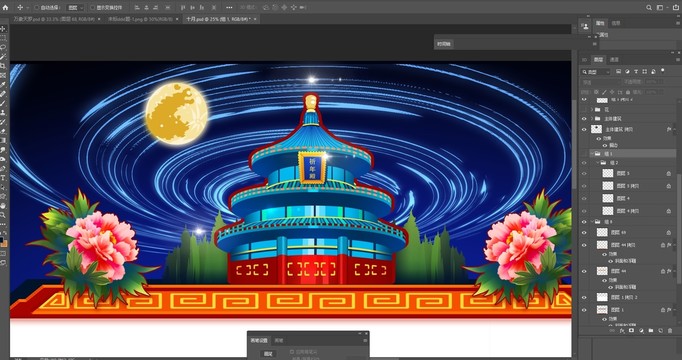Click the foreground color swatch

pyautogui.click(x=2, y=240)
